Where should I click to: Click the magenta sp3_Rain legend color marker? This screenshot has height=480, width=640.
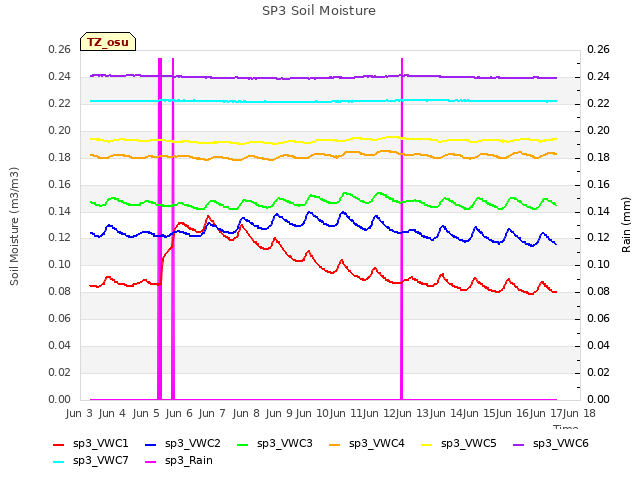coord(151,462)
